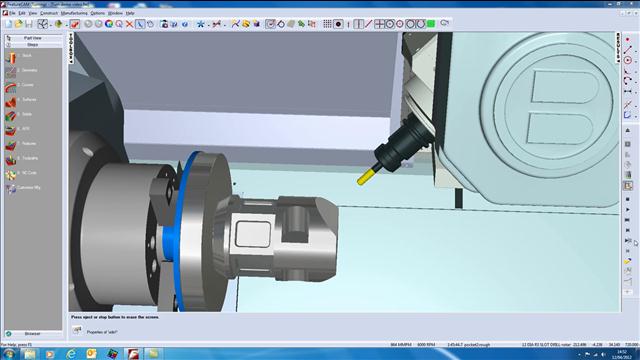Image resolution: width=640 pixels, height=360 pixels.
Task: Expand the dropdown arrow beside the blue asterisk icon
Action: pyautogui.click(x=208, y=25)
